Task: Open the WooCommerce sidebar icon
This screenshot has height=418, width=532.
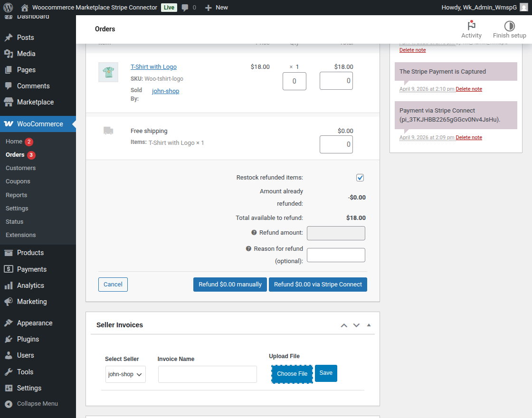Action: tap(9, 123)
